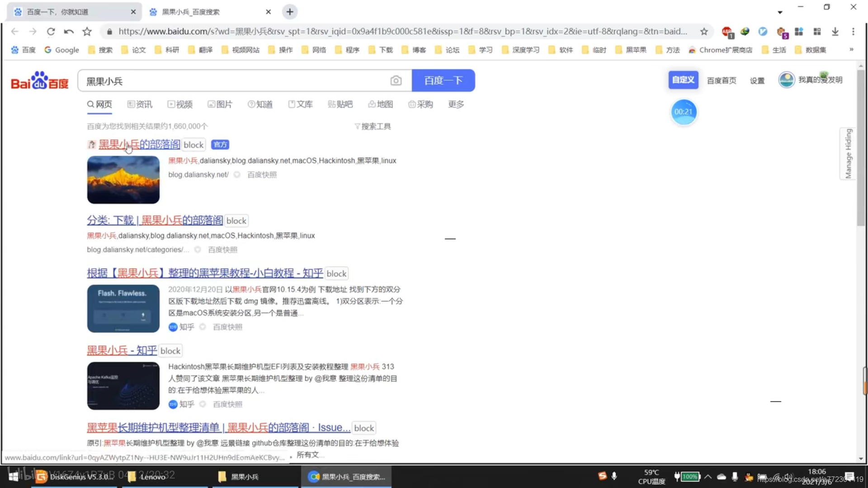This screenshot has height=488, width=868.
Task: Open the Chrome three-dot menu
Action: pos(853,31)
